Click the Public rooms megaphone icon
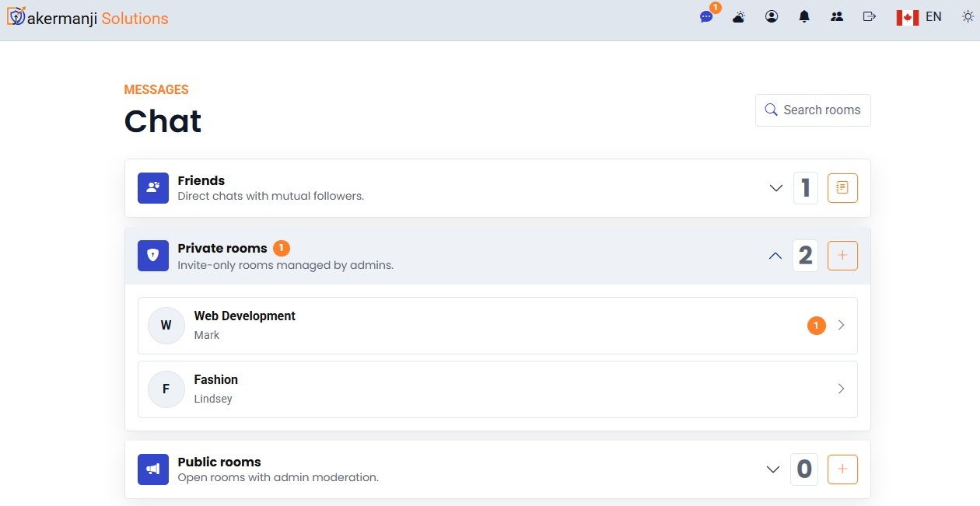The height and width of the screenshot is (506, 980). 153,469
